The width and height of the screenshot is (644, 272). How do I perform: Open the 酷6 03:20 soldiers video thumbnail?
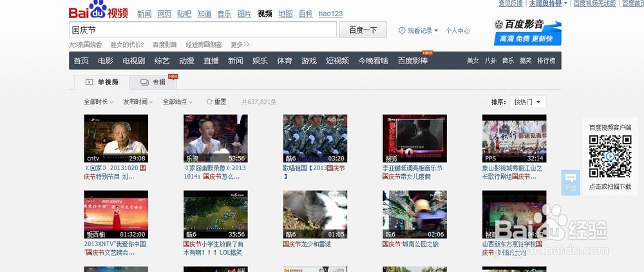(315, 139)
